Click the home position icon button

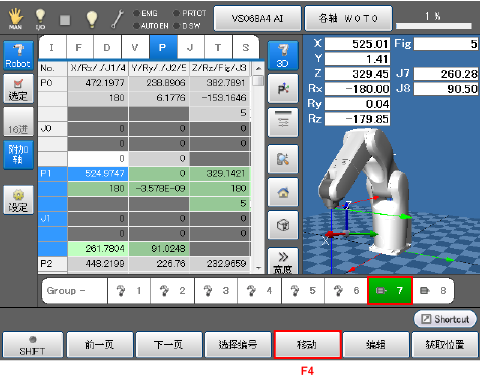pos(283,192)
